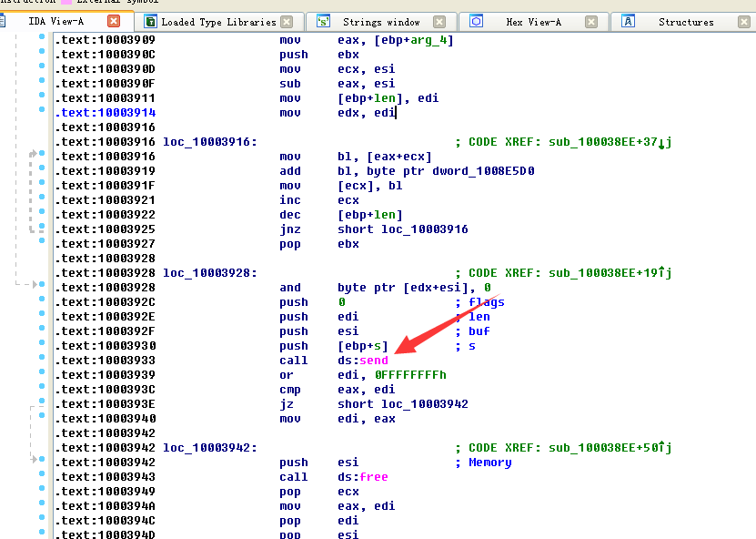The image size is (756, 539).
Task: Click jump target 'loc_10003942' in jz instruction
Action: point(425,404)
